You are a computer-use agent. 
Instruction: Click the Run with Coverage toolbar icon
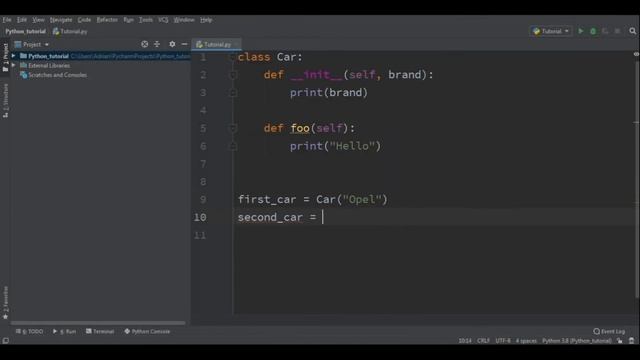click(605, 31)
